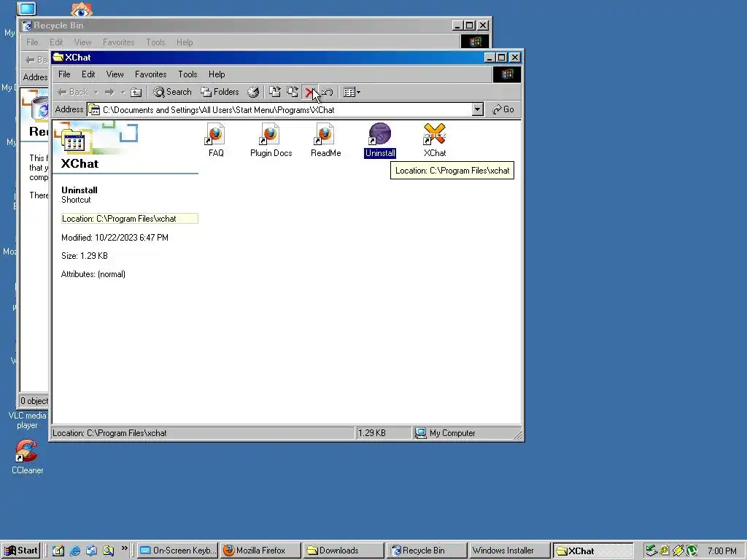Open the Edit menu in XChat window
The width and height of the screenshot is (747, 560).
point(88,74)
